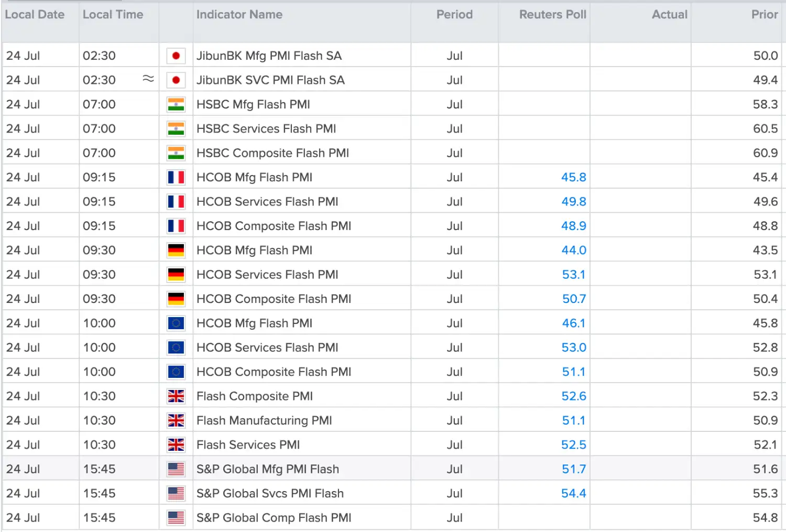Sort by the Local Time column header
The height and width of the screenshot is (532, 786).
[x=113, y=15]
